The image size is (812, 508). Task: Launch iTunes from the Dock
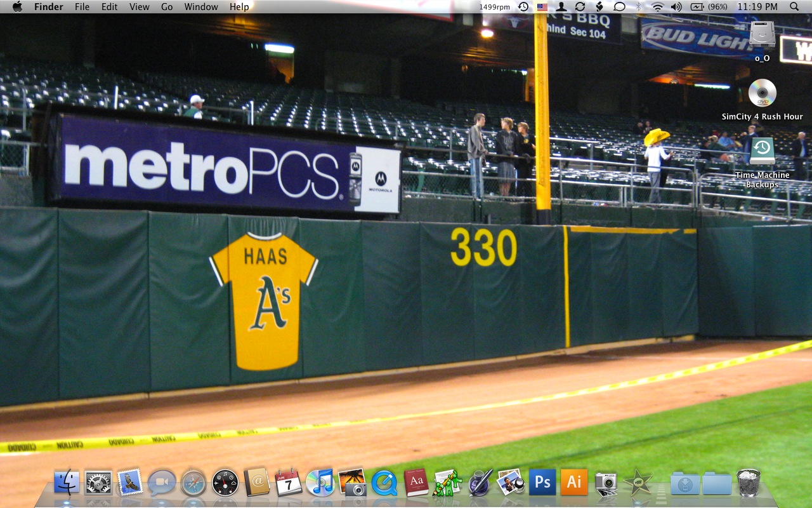coord(320,483)
